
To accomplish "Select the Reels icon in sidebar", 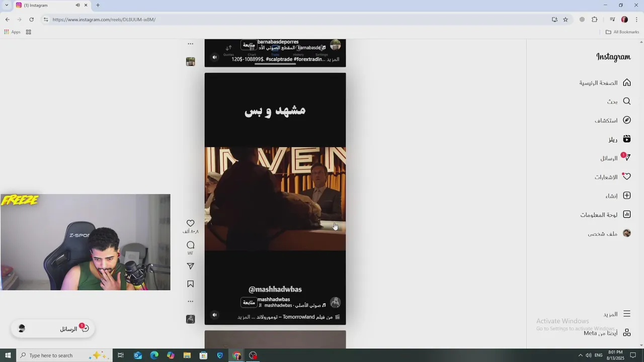I will pyautogui.click(x=627, y=139).
